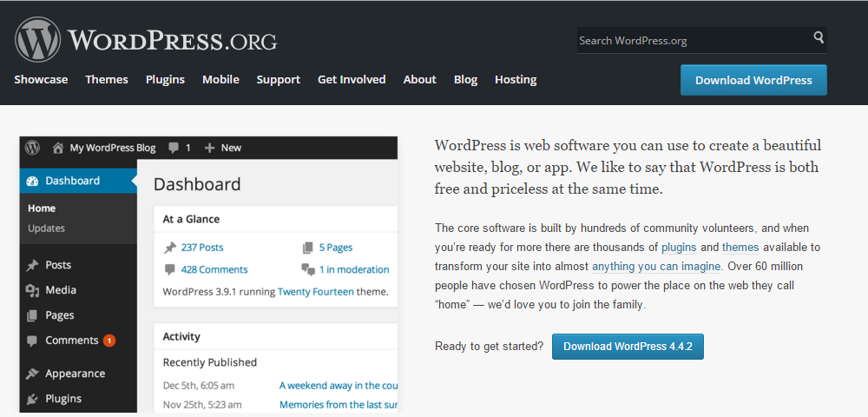Click the bubbles icon beside 1 in moderation
This screenshot has height=417, width=868.
(x=308, y=269)
